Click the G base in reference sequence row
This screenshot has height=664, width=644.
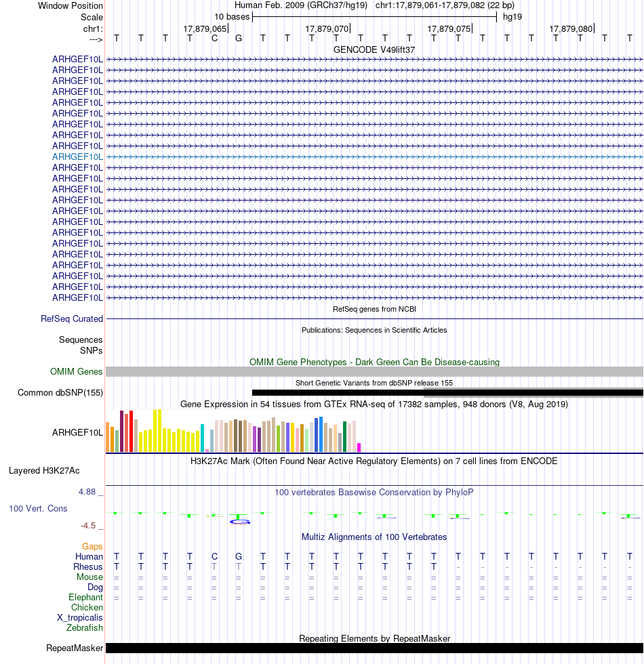point(239,39)
